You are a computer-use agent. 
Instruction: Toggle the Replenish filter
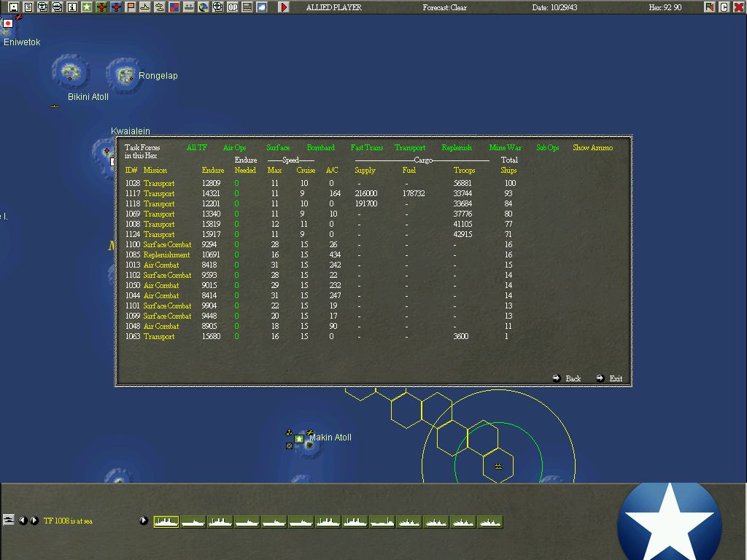[x=457, y=147]
